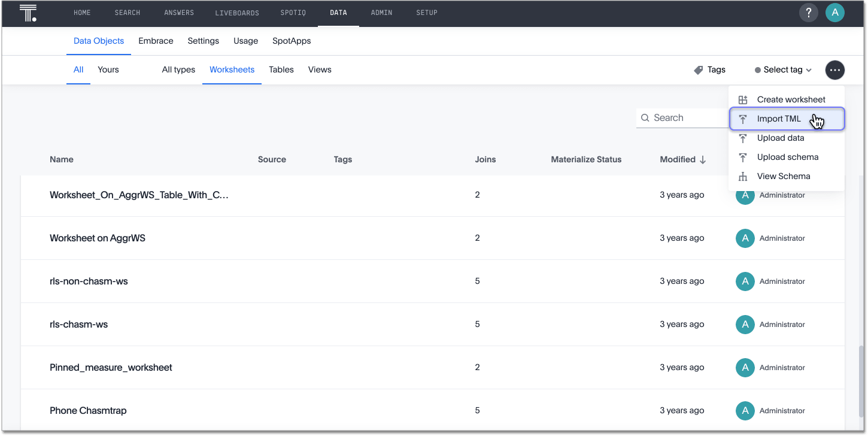Sort by Name column header
The image size is (868, 436).
(62, 160)
